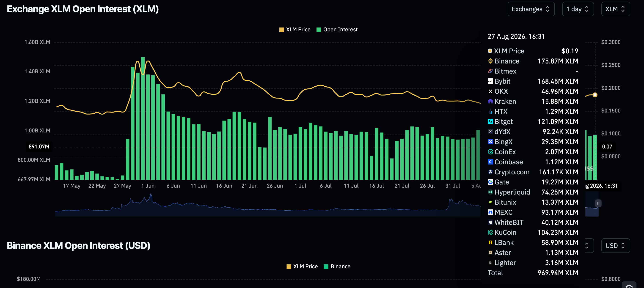Click Bybit's 168.45M XLM value

point(558,81)
